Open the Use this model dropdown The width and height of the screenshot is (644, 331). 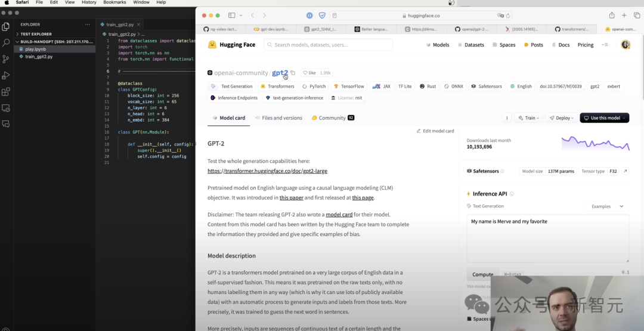tap(604, 118)
